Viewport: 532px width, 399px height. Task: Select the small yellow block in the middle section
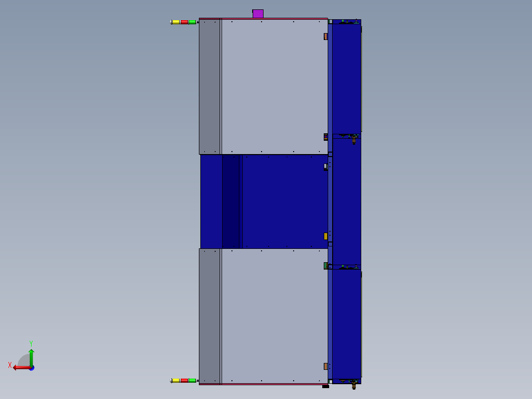tap(326, 236)
